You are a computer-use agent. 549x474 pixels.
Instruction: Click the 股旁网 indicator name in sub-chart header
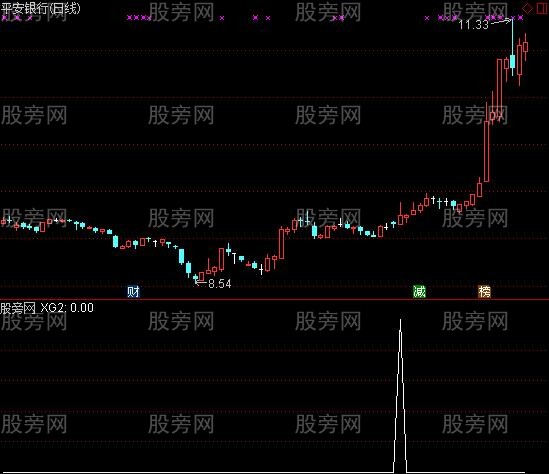point(18,308)
